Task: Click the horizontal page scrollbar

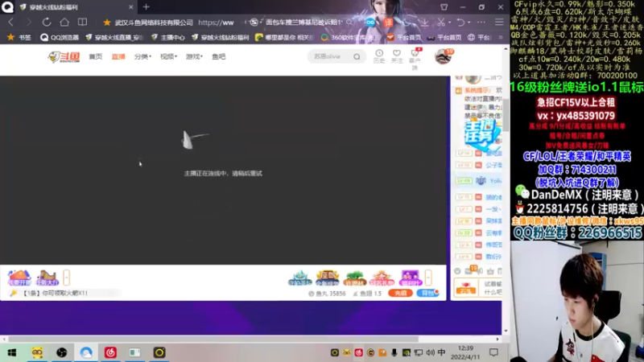Action: (213, 339)
